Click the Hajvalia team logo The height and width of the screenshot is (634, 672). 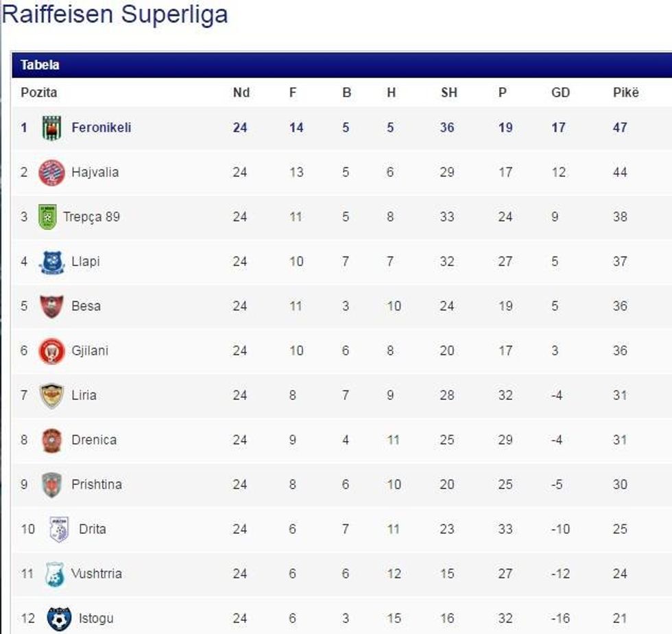point(51,172)
